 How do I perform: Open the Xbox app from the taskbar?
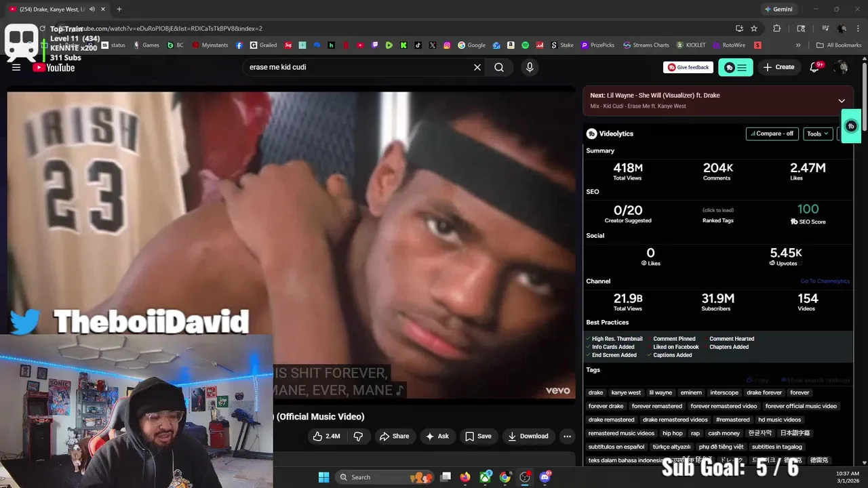pos(485,477)
